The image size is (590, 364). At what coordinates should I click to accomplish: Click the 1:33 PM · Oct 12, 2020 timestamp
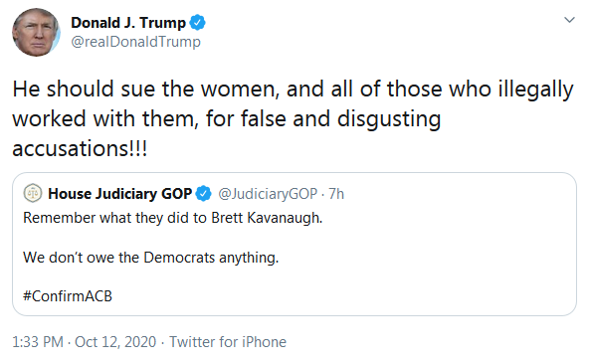85,342
